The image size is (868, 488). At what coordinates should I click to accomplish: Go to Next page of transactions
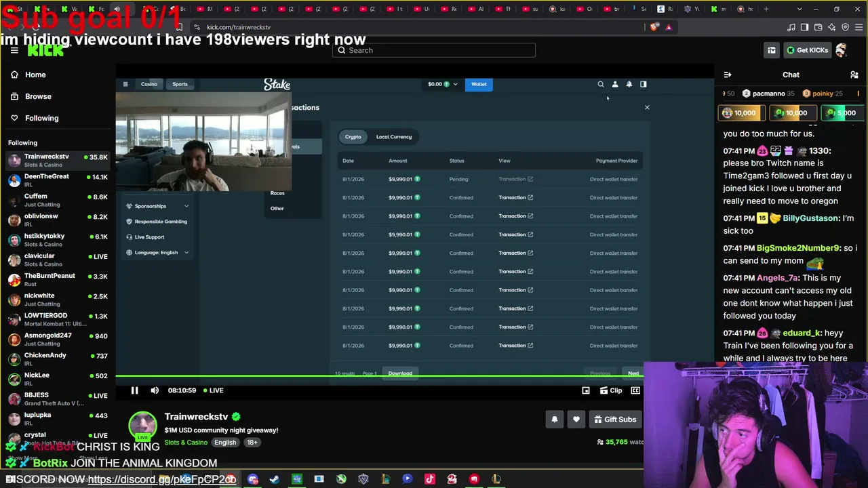[x=633, y=373]
